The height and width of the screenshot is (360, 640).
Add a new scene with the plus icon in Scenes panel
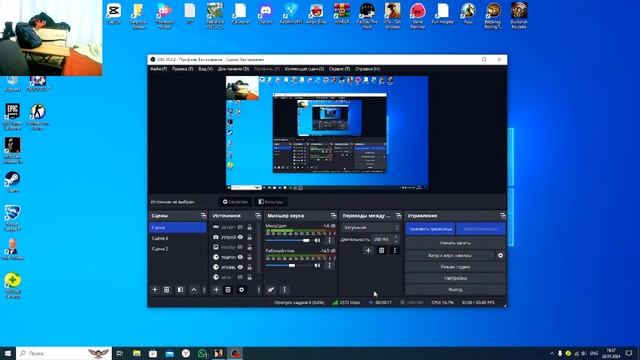(155, 290)
